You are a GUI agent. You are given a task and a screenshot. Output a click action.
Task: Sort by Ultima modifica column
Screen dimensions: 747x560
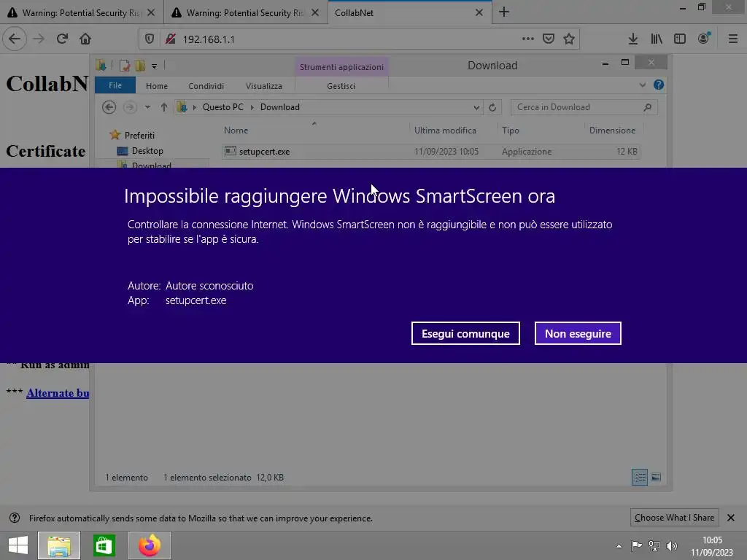tap(445, 130)
